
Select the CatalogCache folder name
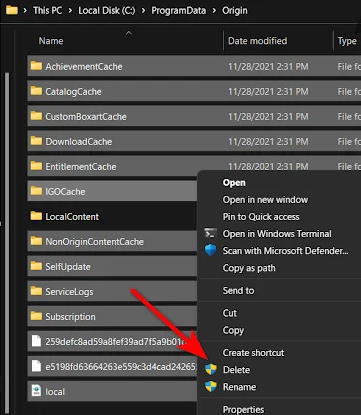point(73,92)
